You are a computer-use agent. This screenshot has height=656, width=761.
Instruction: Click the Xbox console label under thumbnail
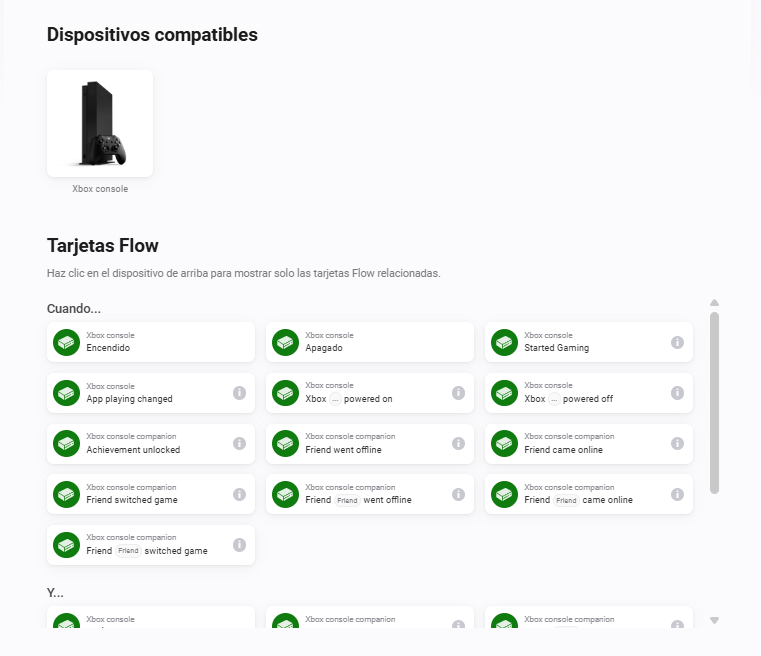tap(100, 189)
